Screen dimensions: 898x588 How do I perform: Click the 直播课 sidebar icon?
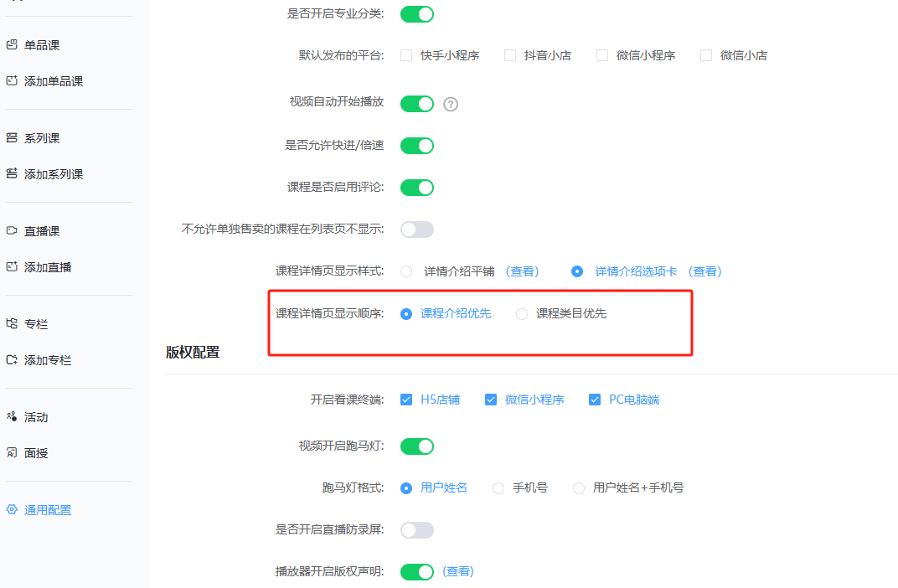pyautogui.click(x=12, y=230)
